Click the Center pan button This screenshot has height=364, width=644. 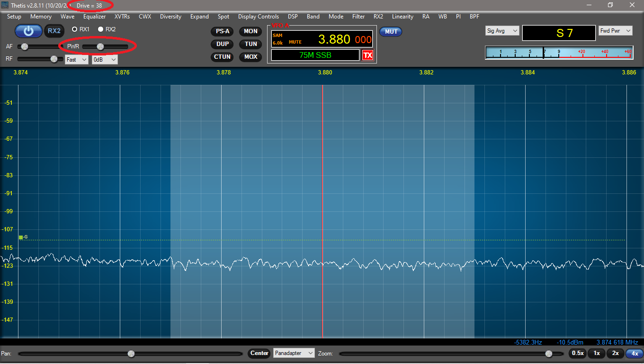pyautogui.click(x=259, y=353)
